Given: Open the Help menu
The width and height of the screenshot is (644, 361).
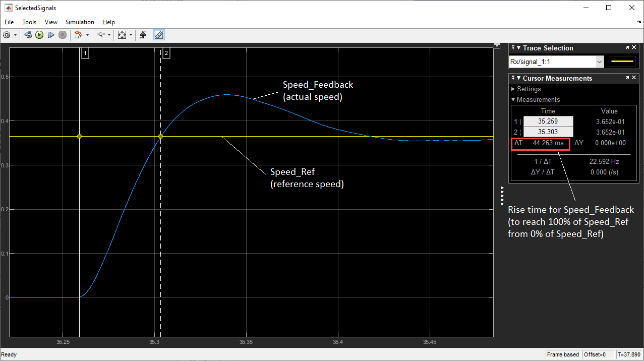Looking at the screenshot, I should [x=108, y=22].
